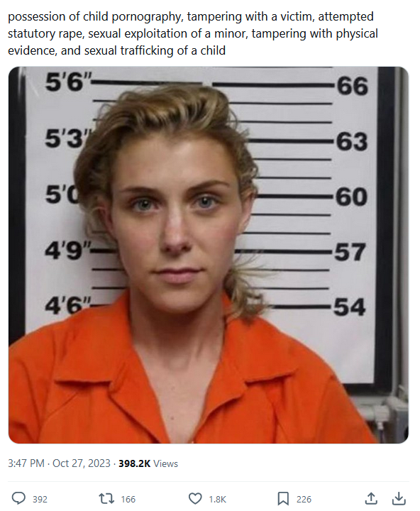Image resolution: width=420 pixels, height=511 pixels.
Task: Click the height chart number 54 in the photo
Action: click(x=350, y=307)
